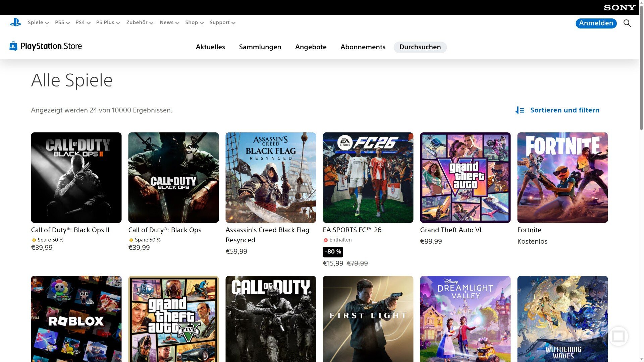Click the Anmelden sign-in button
Image resolution: width=644 pixels, height=362 pixels.
(x=596, y=23)
